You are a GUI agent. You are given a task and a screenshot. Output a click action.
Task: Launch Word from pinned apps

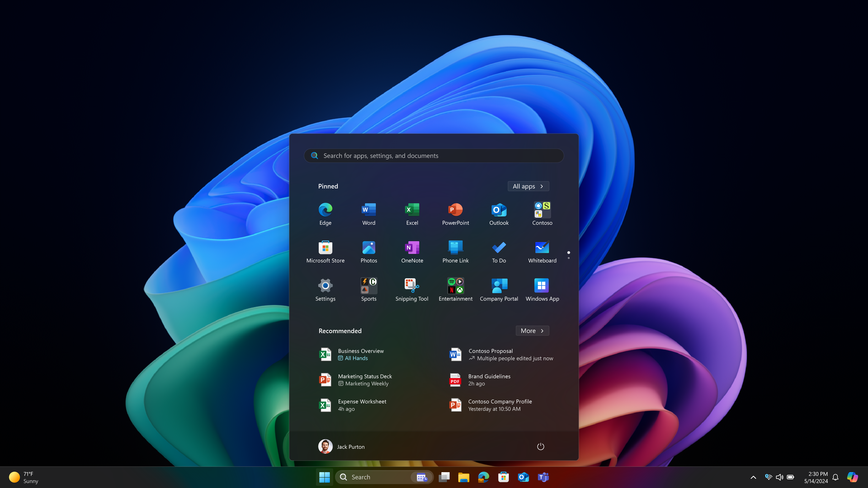pyautogui.click(x=369, y=214)
